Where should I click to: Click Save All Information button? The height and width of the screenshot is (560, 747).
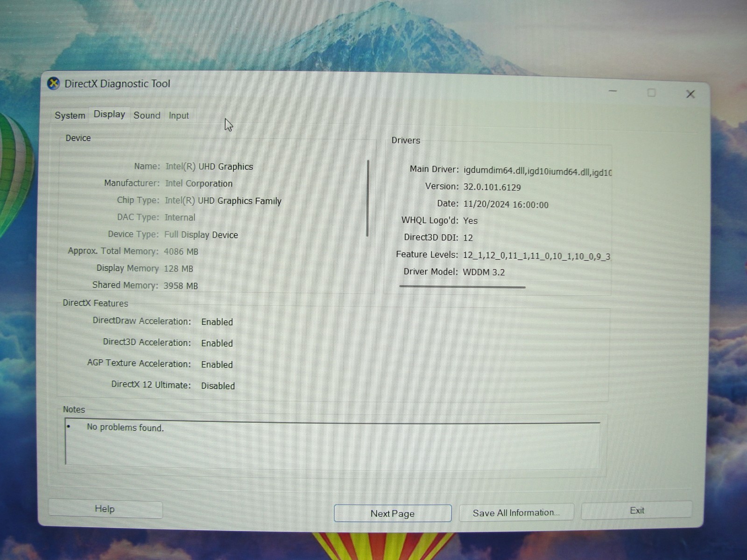(x=516, y=513)
